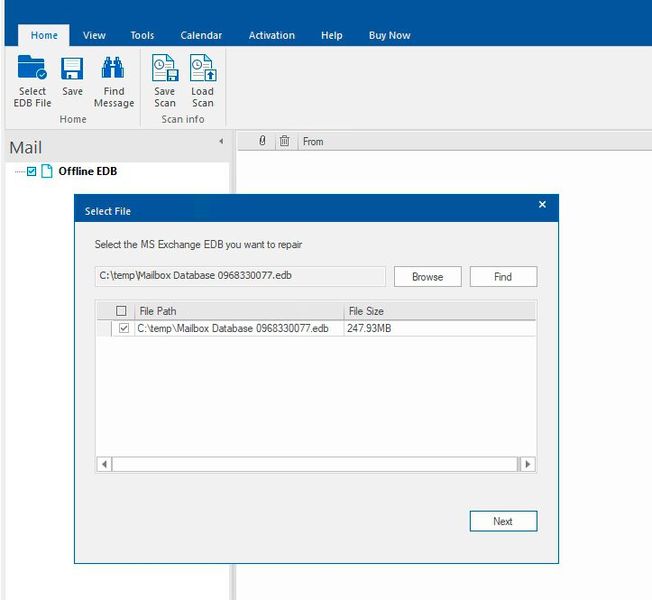The image size is (652, 600).
Task: Toggle the select-all checkbox in File Path header
Action: (122, 311)
